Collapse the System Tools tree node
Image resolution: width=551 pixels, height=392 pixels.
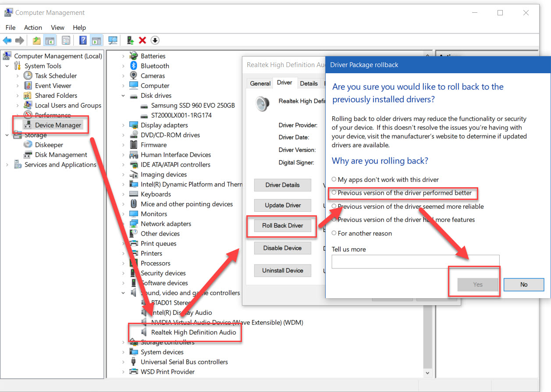7,66
